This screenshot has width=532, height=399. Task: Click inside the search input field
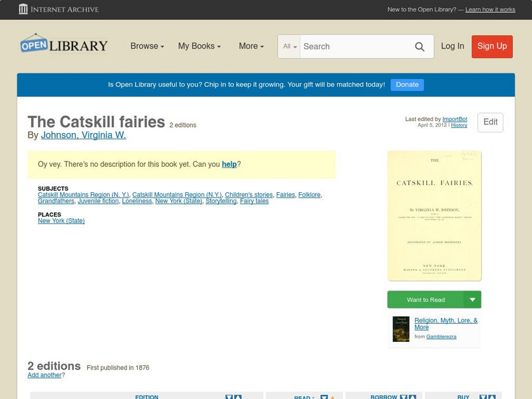tap(352, 47)
